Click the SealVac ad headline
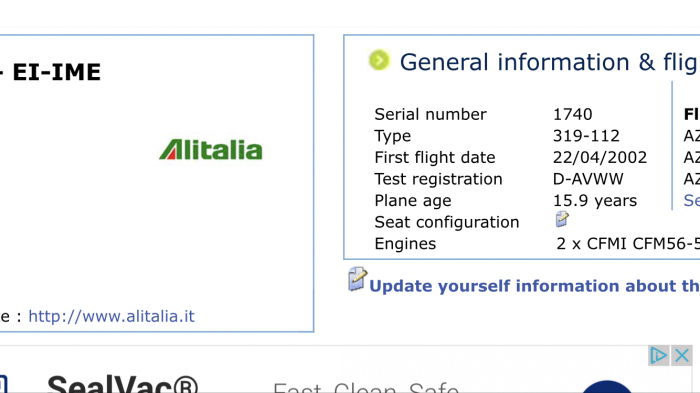This screenshot has height=393, width=700. pos(122,384)
